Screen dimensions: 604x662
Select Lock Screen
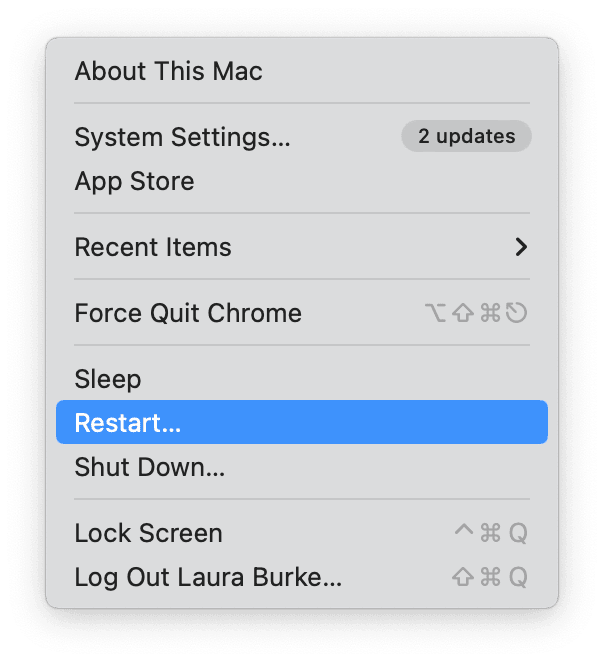[148, 533]
